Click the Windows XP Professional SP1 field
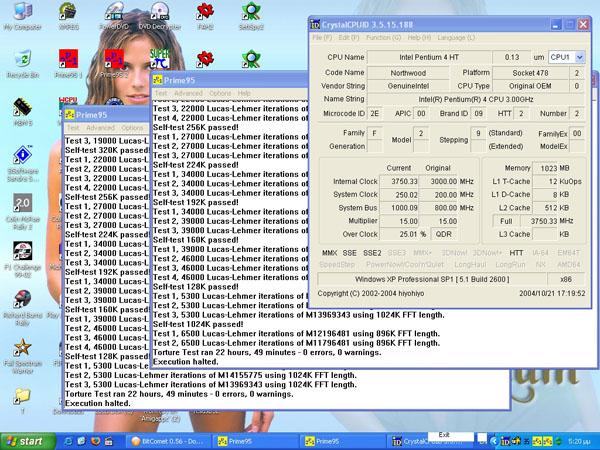The height and width of the screenshot is (450, 600). pos(432,279)
